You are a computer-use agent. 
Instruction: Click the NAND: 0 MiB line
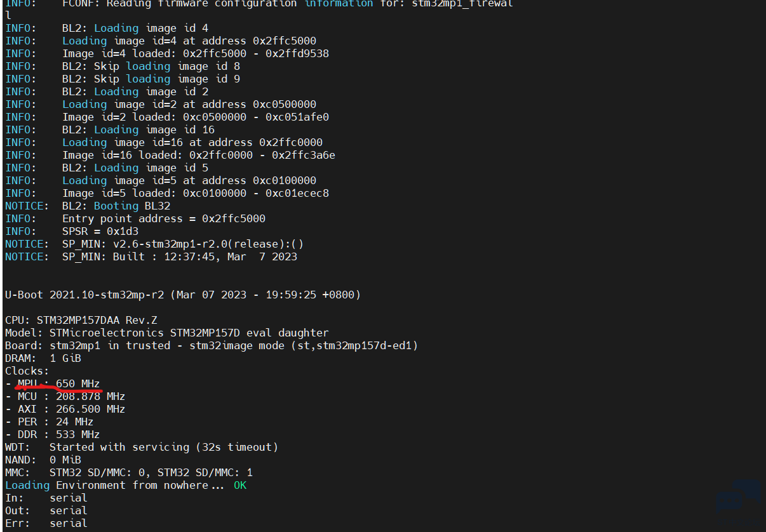[43, 460]
